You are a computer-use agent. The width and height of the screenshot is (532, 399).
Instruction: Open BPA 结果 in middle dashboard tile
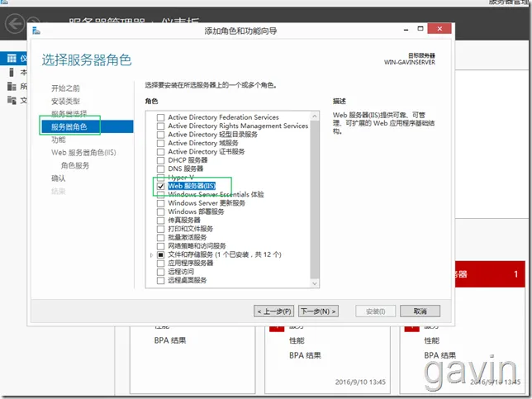[305, 355]
